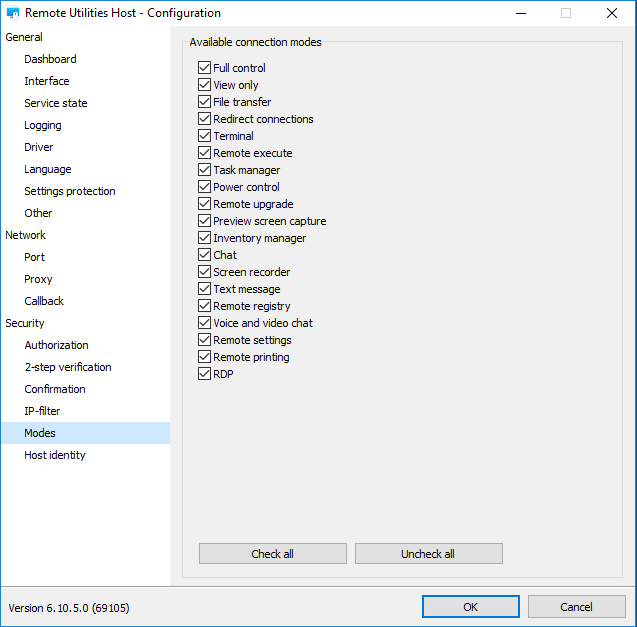
Task: Confirm settings with the OK button
Action: [x=470, y=607]
